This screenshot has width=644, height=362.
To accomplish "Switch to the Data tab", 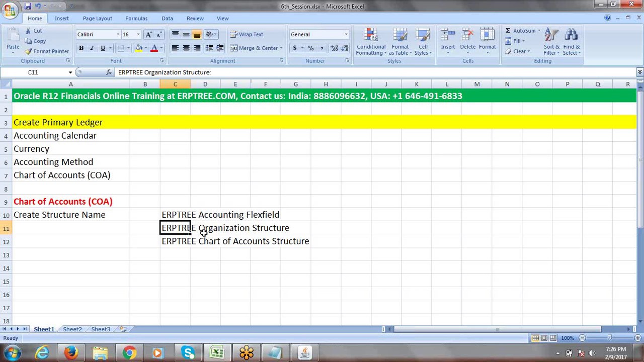I will tap(167, 19).
